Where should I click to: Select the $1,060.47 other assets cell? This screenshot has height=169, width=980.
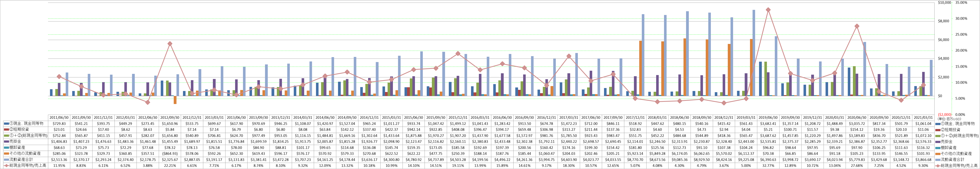pyautogui.click(x=547, y=153)
